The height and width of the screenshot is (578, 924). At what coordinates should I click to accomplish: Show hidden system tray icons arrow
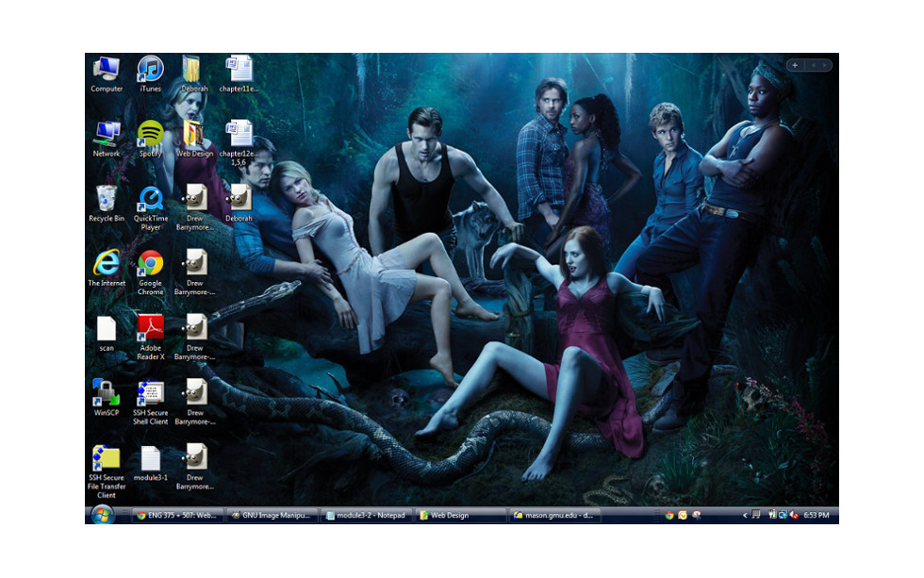pyautogui.click(x=745, y=516)
